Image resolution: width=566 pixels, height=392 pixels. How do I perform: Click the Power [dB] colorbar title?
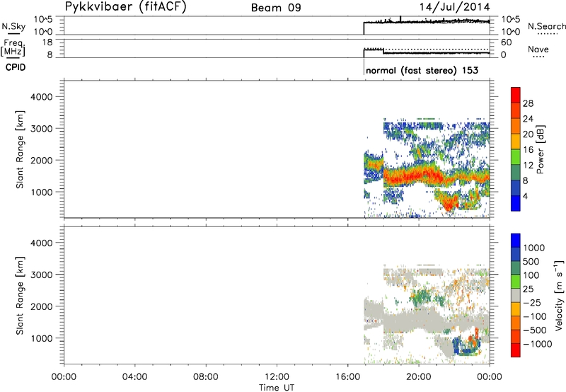pos(540,149)
